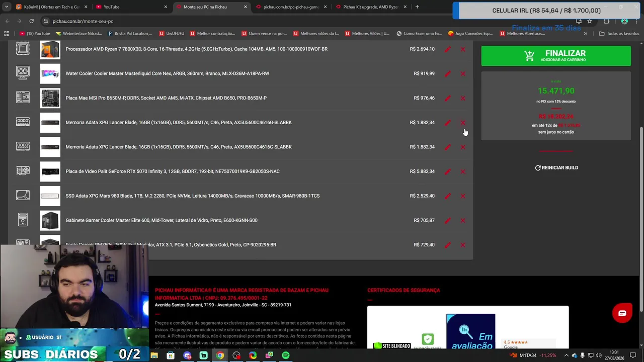Open the Melhor contratação bookmark
Viewport: 644px width, 362px height.
pos(212,34)
